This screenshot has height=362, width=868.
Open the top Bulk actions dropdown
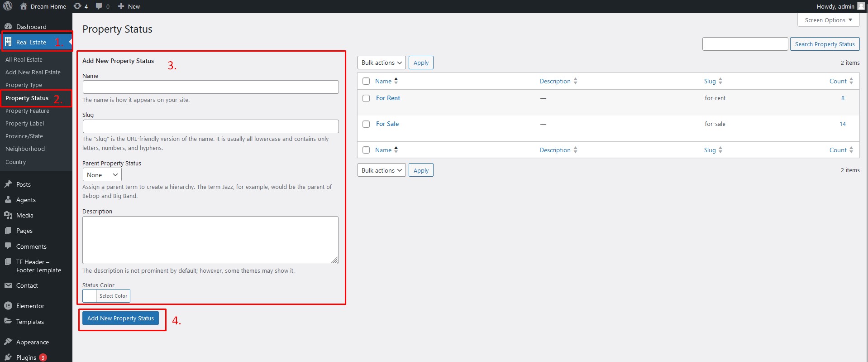[382, 63]
